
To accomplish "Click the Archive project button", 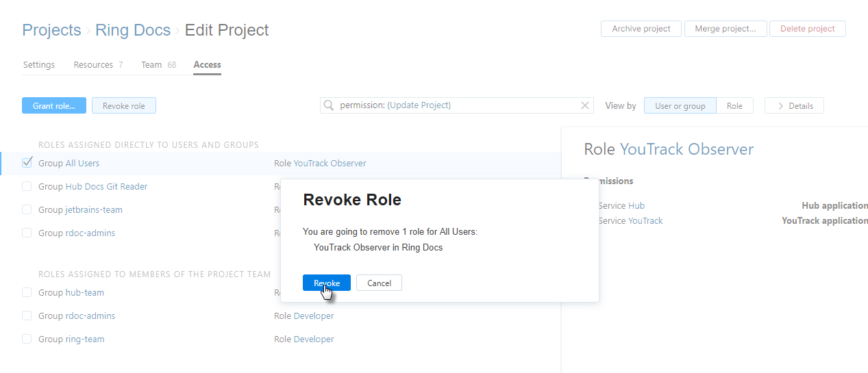I will (x=641, y=29).
